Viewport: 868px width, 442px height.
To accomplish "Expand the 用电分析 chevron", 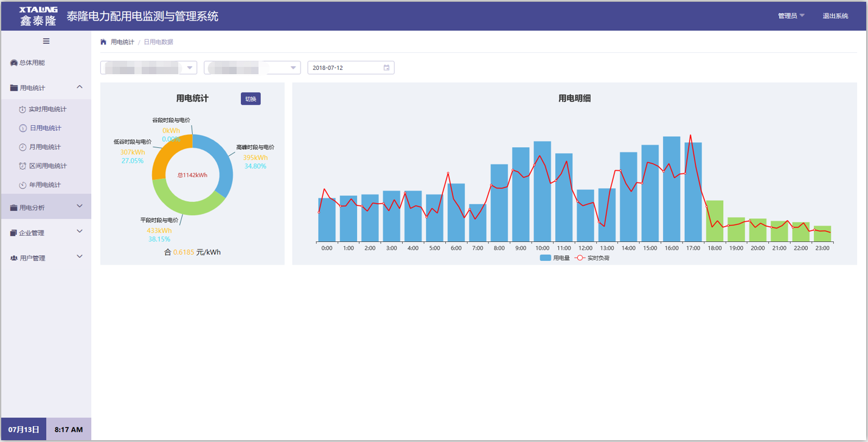I will (80, 207).
